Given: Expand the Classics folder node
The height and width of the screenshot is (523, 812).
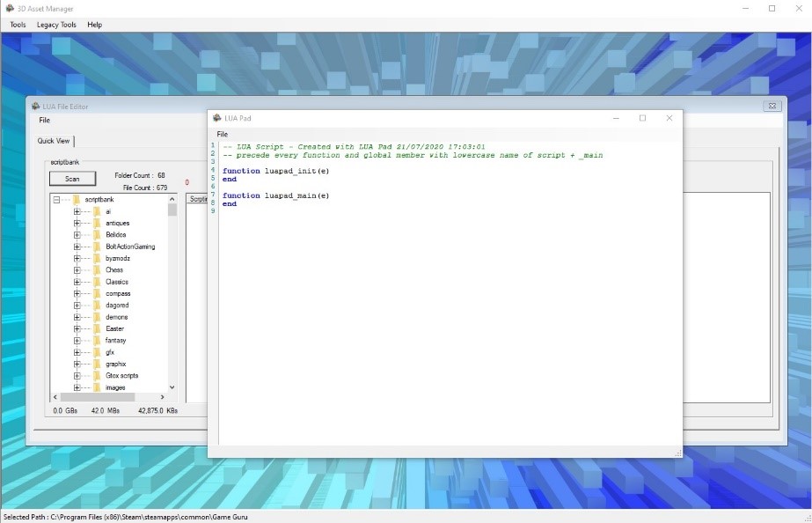Looking at the screenshot, I should point(77,282).
